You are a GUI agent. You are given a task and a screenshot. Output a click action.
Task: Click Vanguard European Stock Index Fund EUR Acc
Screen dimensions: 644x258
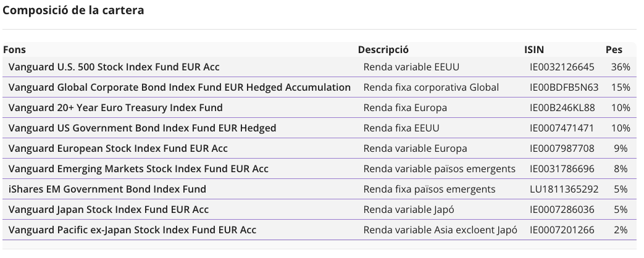pyautogui.click(x=118, y=148)
